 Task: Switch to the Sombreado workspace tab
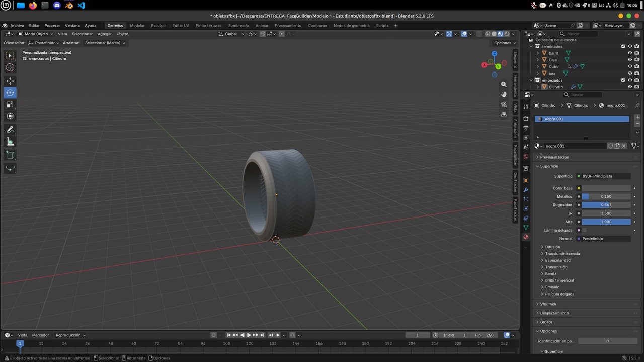click(x=238, y=25)
